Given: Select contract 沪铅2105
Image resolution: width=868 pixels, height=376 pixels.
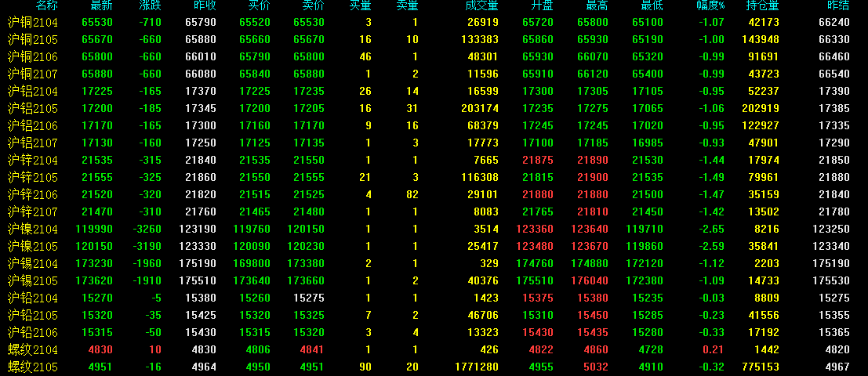Looking at the screenshot, I should (33, 315).
